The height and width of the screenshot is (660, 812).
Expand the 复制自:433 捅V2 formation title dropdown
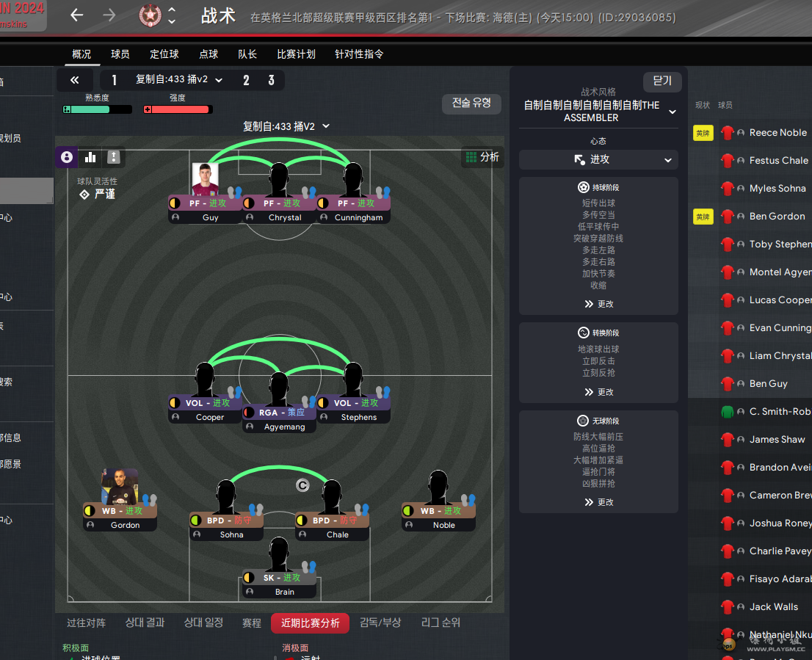(x=286, y=126)
